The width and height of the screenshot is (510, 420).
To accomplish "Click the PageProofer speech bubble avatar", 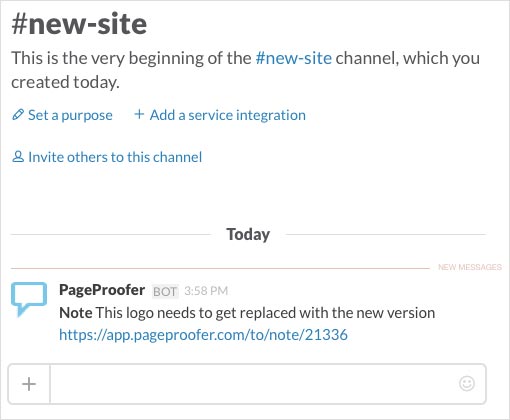I will pos(29,299).
